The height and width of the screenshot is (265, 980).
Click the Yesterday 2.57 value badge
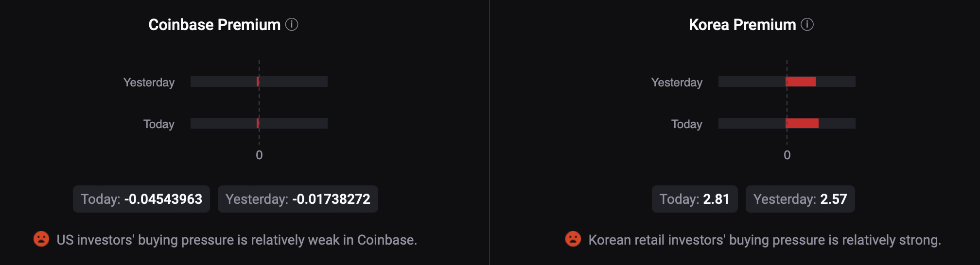click(800, 199)
